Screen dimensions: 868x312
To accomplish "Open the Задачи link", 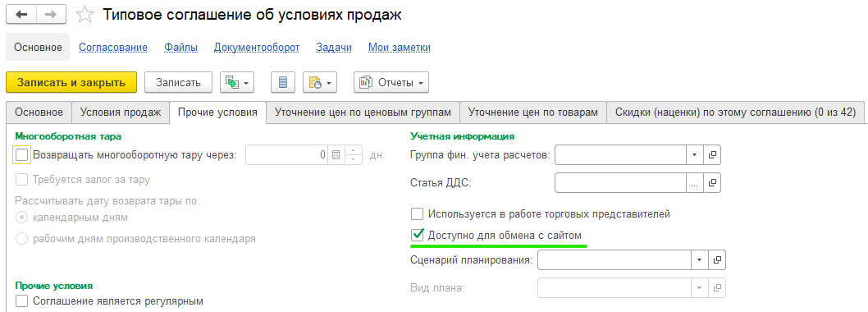I will [x=334, y=48].
